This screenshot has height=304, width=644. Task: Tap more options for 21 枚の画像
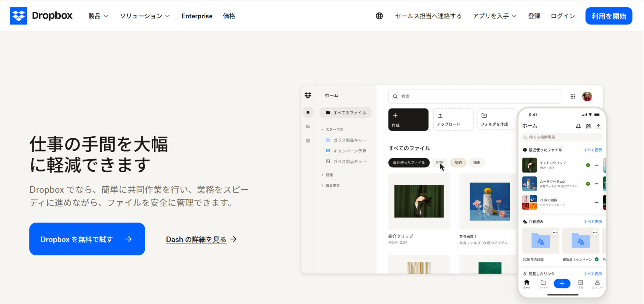pos(596,202)
